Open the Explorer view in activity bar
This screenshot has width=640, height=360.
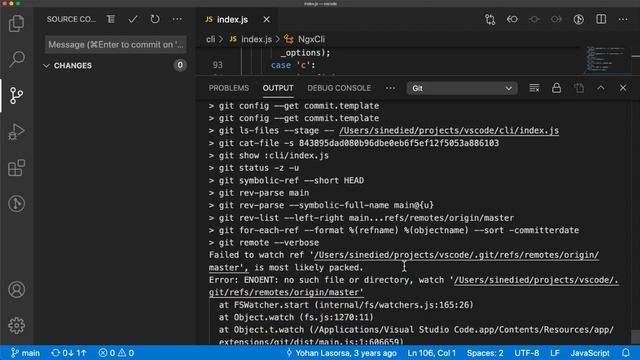click(16, 23)
